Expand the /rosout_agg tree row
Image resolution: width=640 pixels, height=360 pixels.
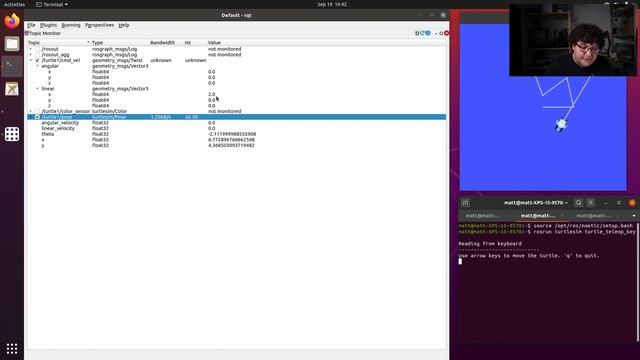coord(31,55)
